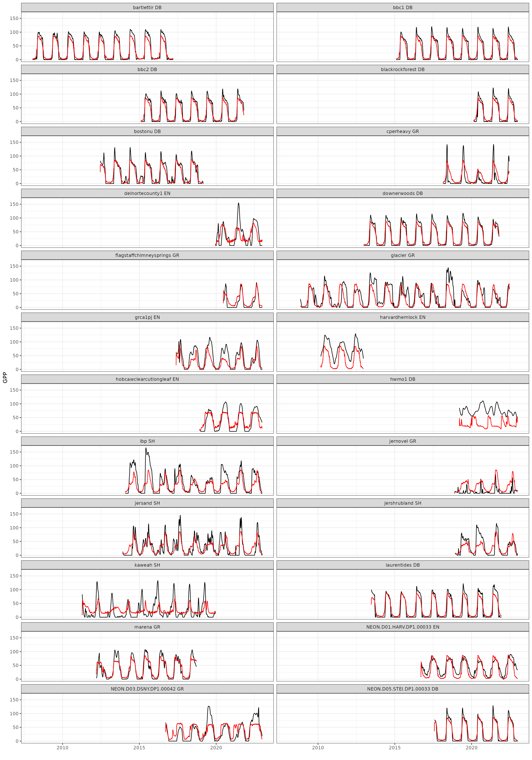
Task: Click the 2015 tick label under the left column
Action: [x=139, y=747]
